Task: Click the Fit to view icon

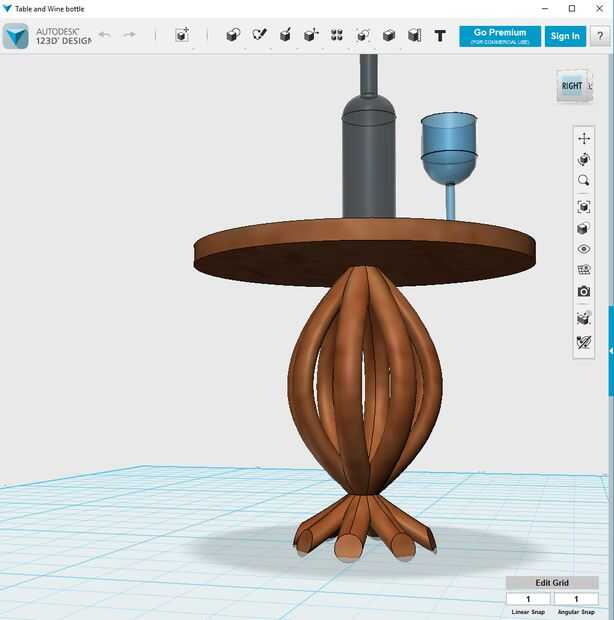Action: [584, 207]
